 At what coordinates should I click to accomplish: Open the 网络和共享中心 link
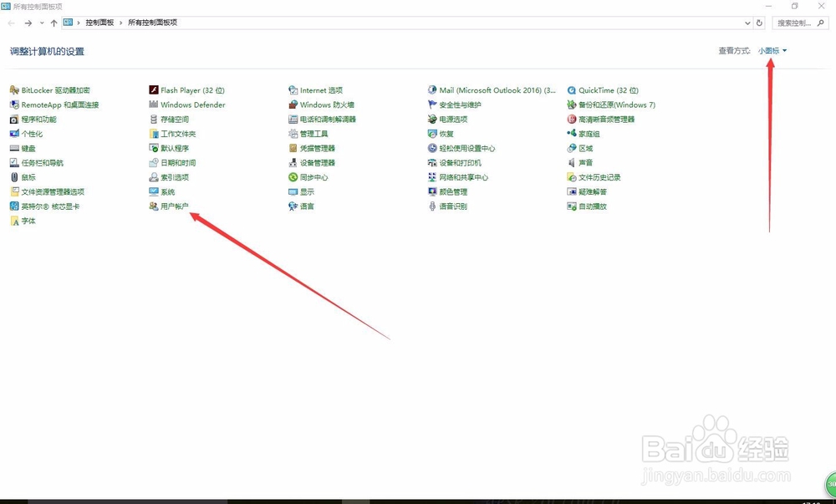click(x=463, y=177)
